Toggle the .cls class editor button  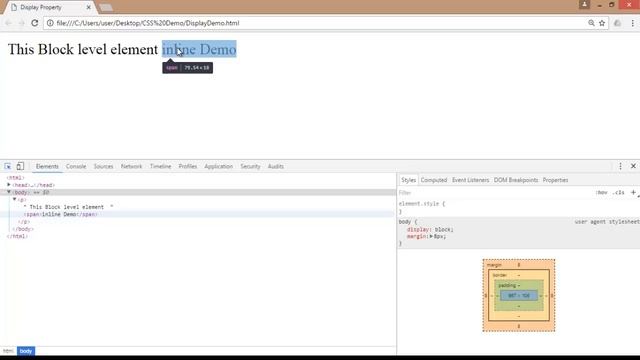pos(619,193)
